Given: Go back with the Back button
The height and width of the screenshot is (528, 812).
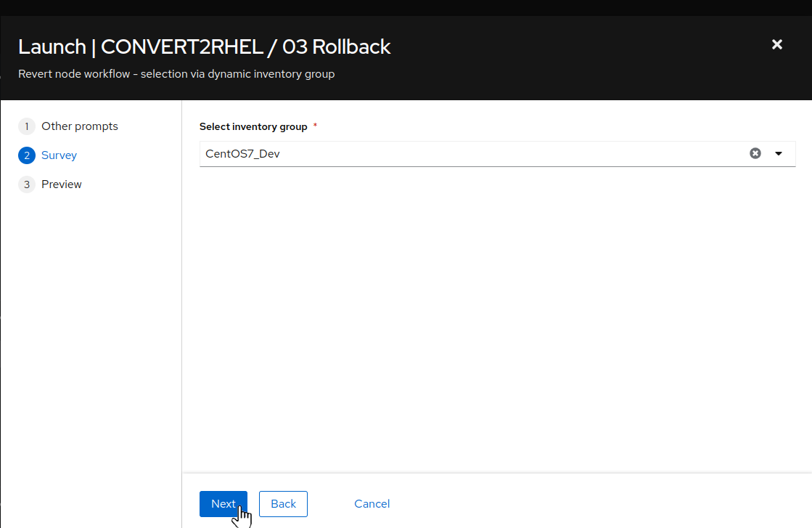Looking at the screenshot, I should [283, 503].
